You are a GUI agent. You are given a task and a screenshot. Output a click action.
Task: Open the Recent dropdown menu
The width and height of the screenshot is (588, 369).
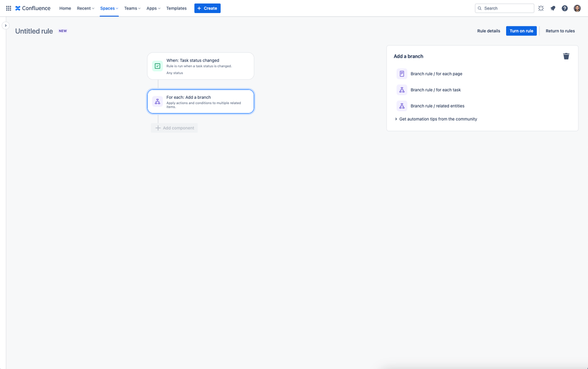click(x=85, y=8)
